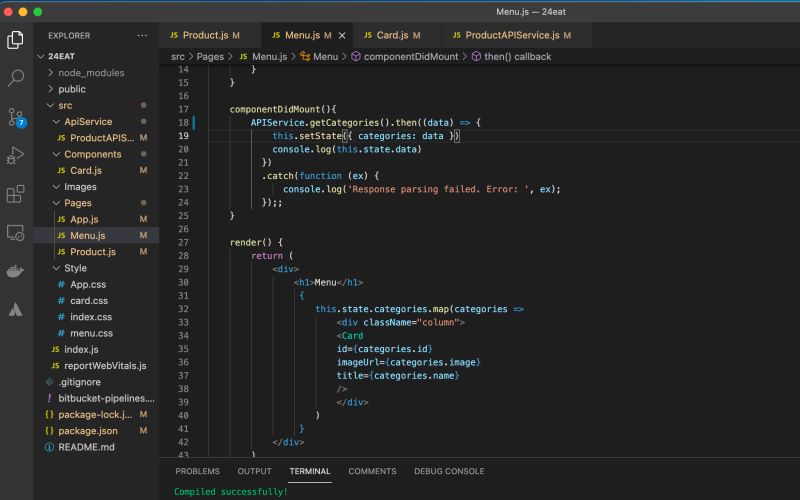Collapse the ApiService folder
Viewport: 800px width, 500px height.
[96, 121]
